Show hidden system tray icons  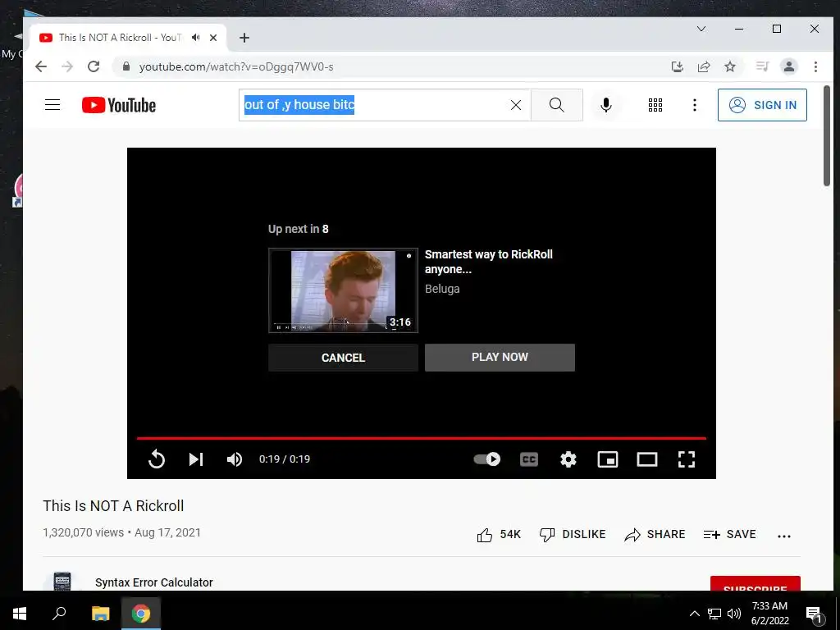coord(694,614)
